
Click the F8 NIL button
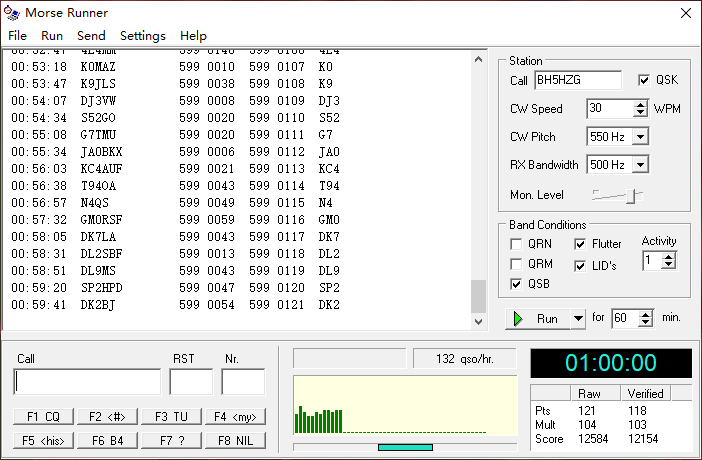pos(235,441)
